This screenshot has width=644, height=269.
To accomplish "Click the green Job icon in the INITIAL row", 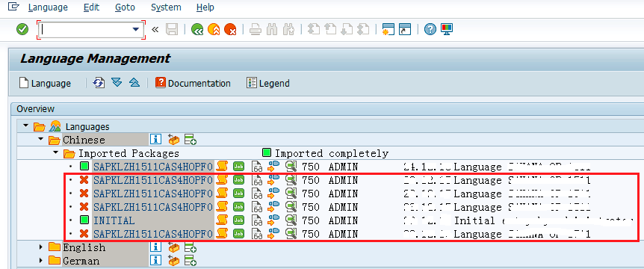I will click(238, 220).
